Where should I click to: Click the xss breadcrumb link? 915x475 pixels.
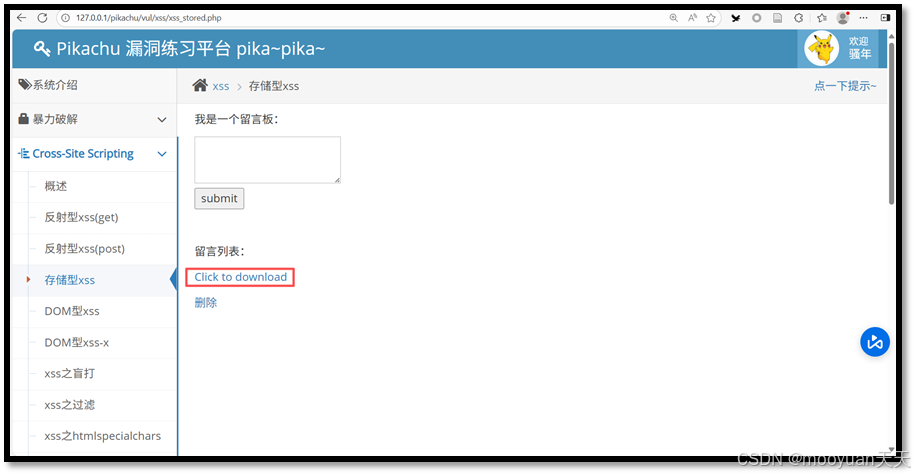[221, 86]
